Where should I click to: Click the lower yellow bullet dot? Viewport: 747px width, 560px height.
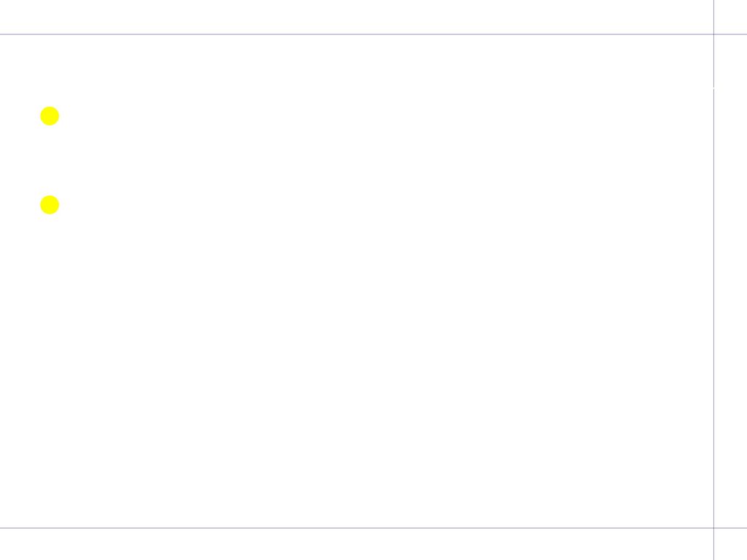tap(50, 205)
